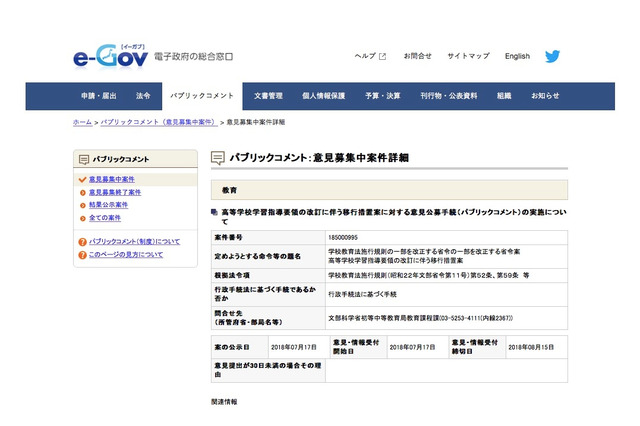
Task: Select the パブリックコメント navigation tab
Action: coord(202,96)
